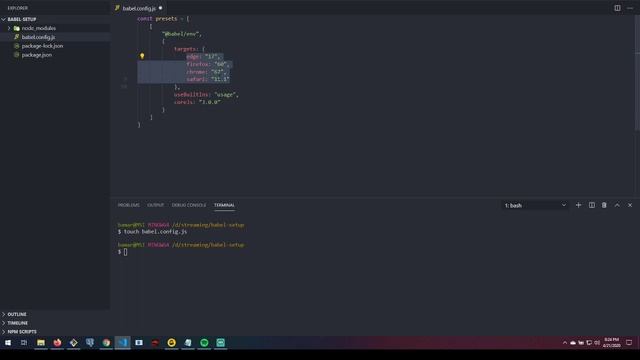Click the safari "11.1" line in editor
This screenshot has height=360, width=640.
[208, 79]
